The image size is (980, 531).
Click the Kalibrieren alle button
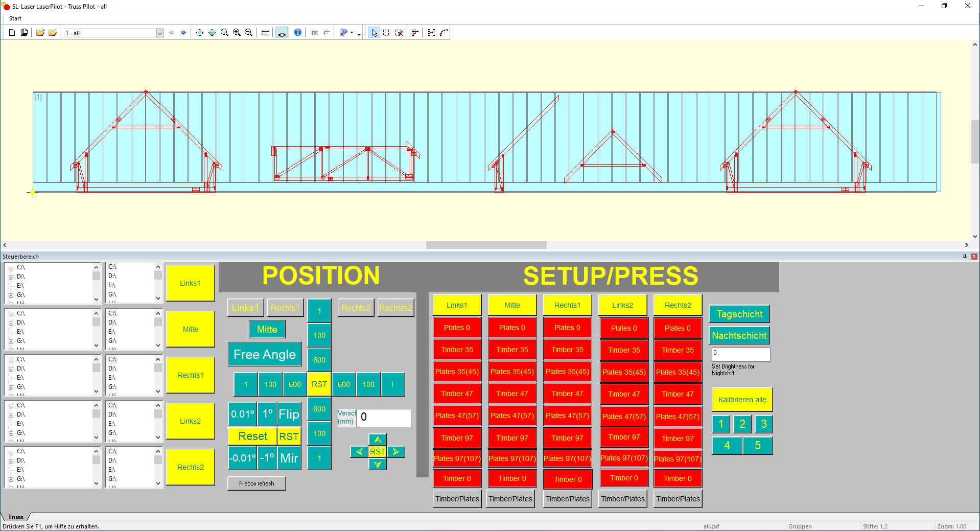click(742, 400)
